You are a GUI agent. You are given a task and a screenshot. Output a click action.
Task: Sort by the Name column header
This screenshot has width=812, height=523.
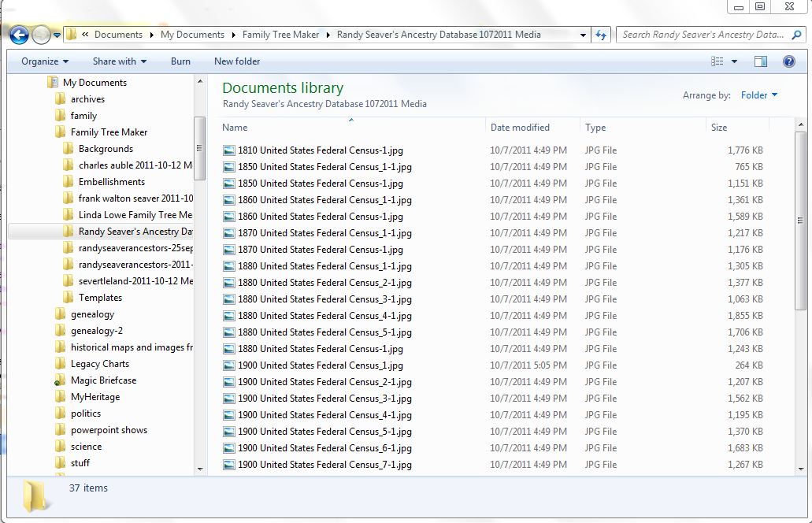[352, 128]
